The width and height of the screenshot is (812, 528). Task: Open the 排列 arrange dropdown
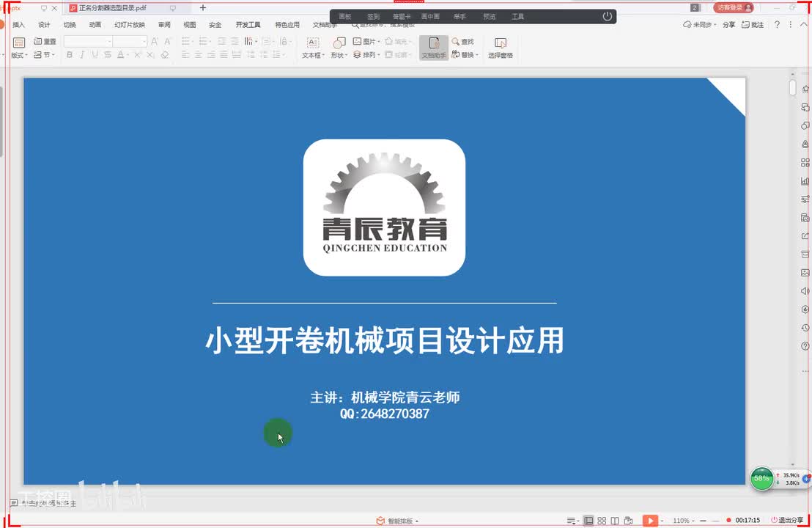click(x=366, y=54)
